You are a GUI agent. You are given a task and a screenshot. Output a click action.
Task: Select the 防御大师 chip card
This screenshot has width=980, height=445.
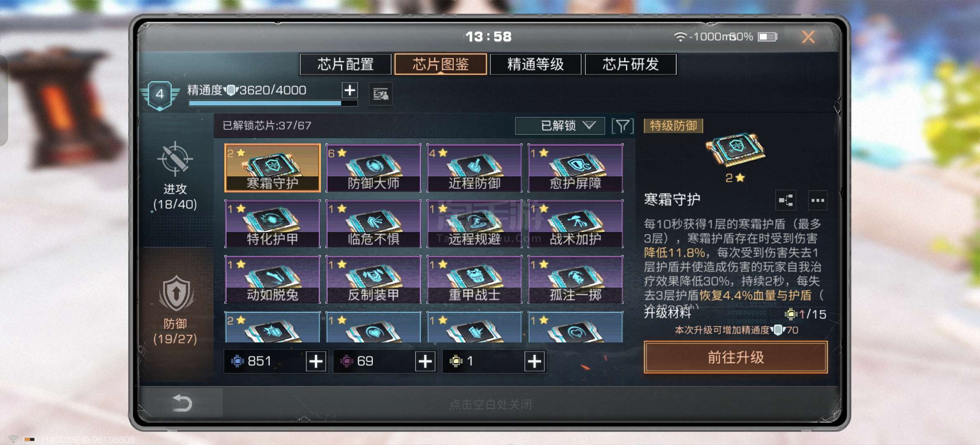[x=373, y=168]
